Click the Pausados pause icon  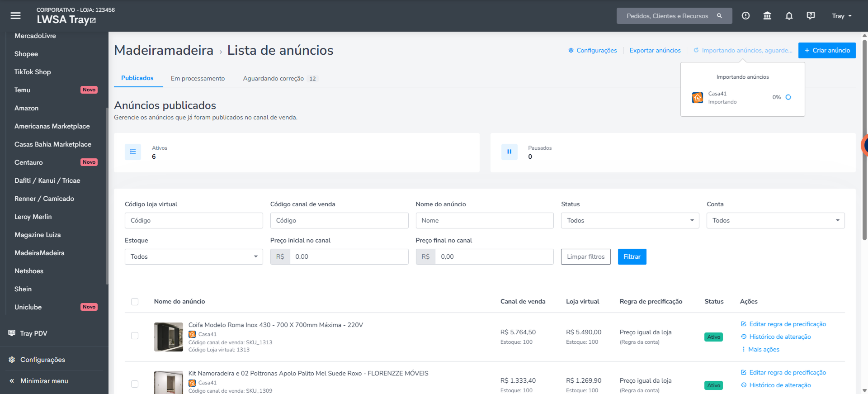coord(509,152)
